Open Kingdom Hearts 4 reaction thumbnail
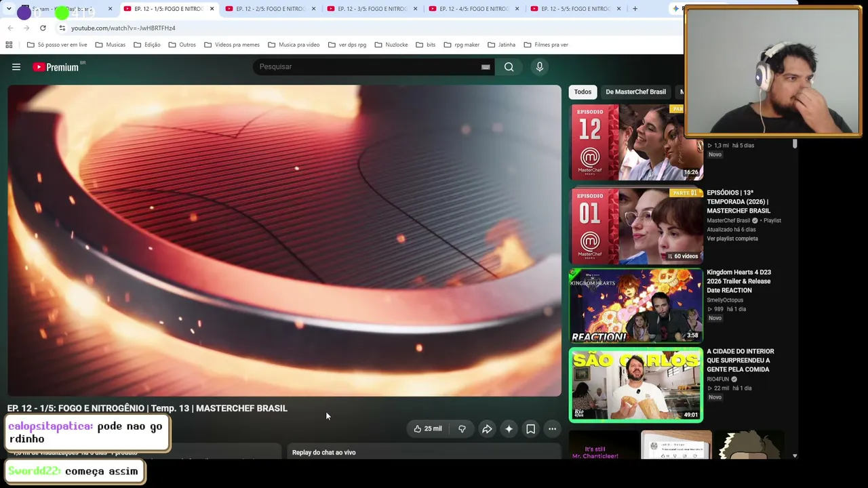 coord(636,305)
